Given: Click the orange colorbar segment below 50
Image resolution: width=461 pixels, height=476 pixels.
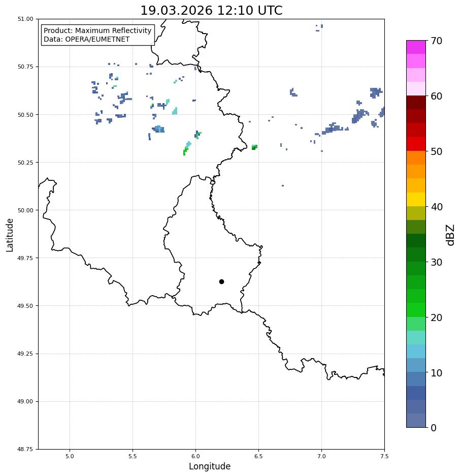Looking at the screenshot, I should [x=416, y=158].
